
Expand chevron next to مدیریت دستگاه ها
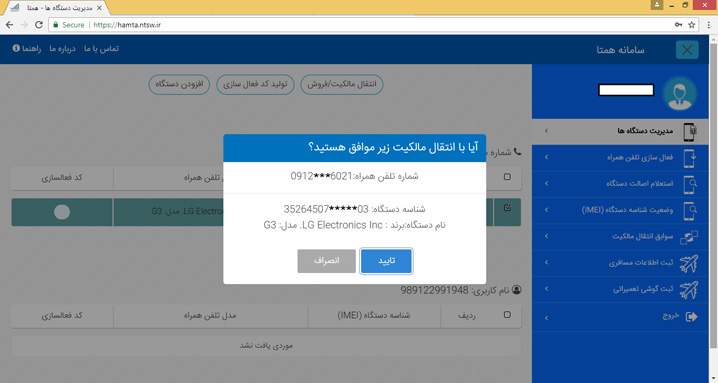tap(546, 131)
